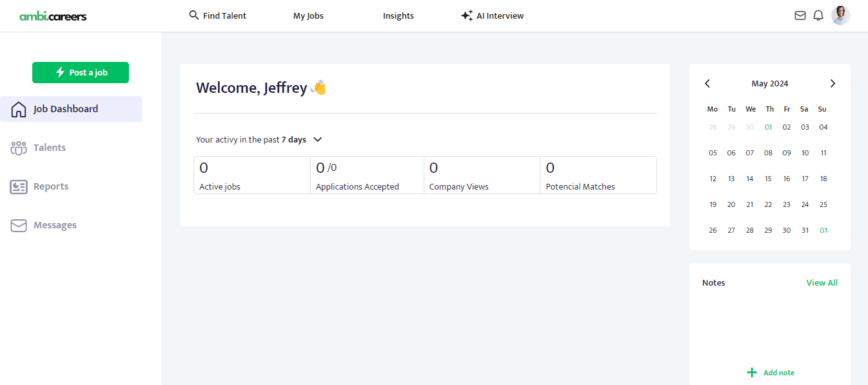Go to previous month in calendar

(707, 83)
